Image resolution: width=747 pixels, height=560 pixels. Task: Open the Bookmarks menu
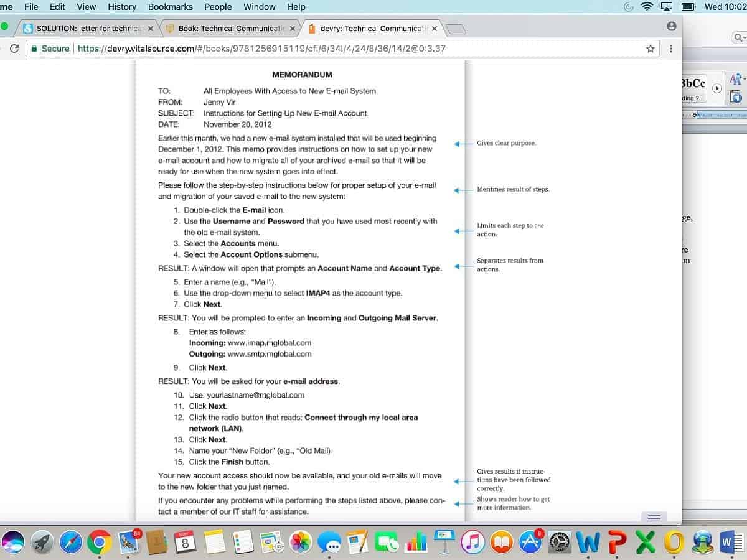pos(170,7)
